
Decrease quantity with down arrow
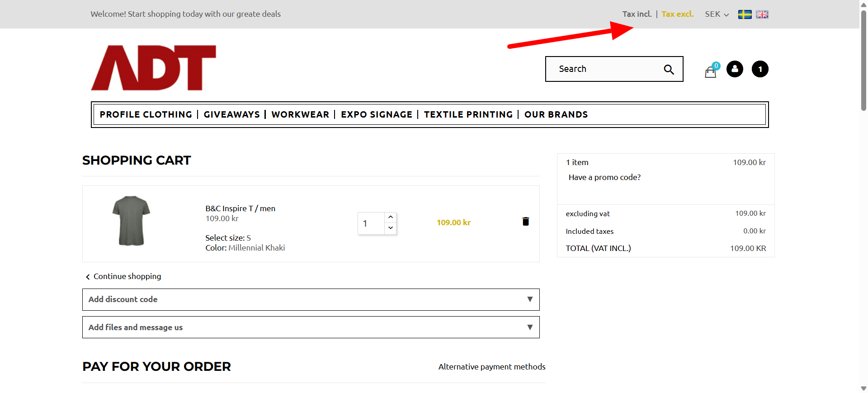click(391, 228)
